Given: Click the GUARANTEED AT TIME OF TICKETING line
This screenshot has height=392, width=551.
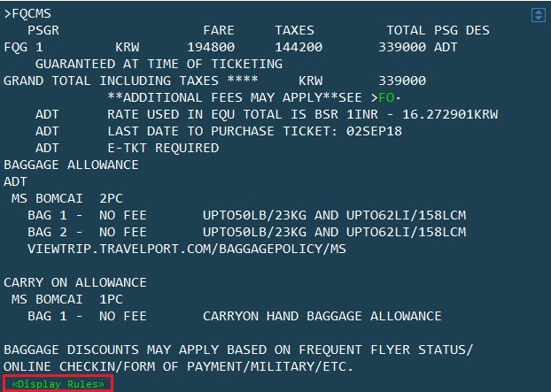Looking at the screenshot, I should tap(159, 64).
